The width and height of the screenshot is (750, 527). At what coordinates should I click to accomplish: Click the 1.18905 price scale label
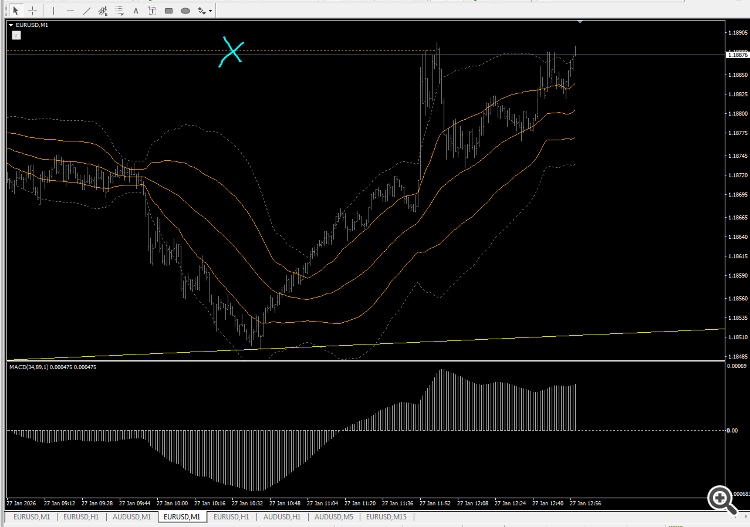pyautogui.click(x=738, y=33)
